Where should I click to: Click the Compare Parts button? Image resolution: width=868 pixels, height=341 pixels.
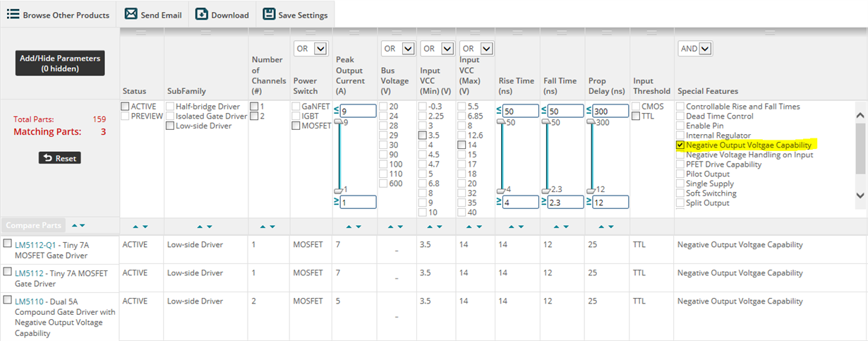pyautogui.click(x=34, y=225)
